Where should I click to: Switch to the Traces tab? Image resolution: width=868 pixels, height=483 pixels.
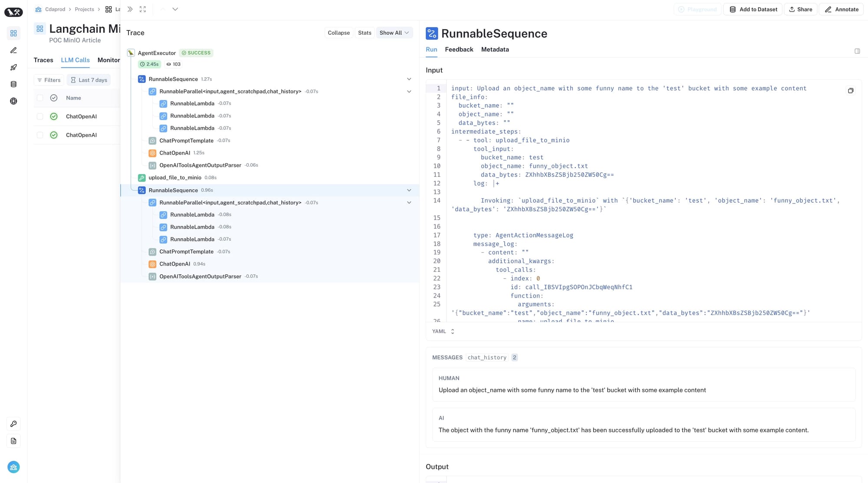coord(43,60)
